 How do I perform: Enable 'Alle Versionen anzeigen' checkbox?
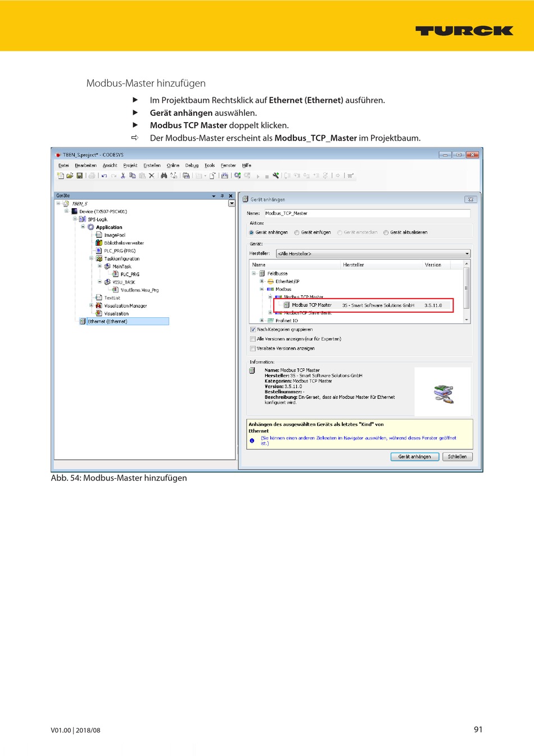(x=253, y=339)
